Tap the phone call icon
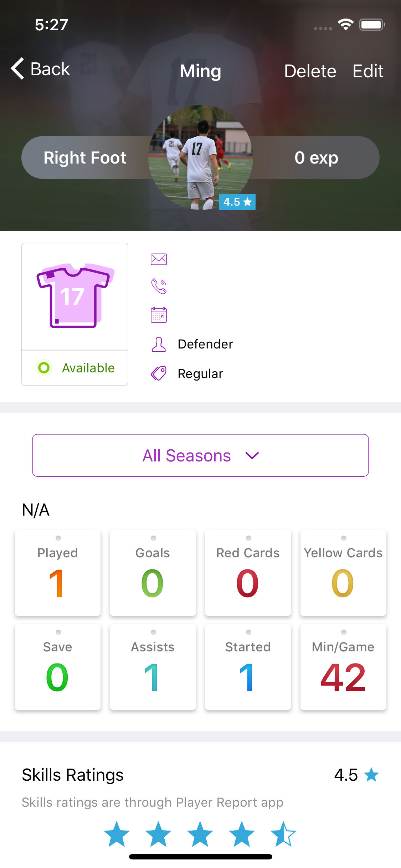The height and width of the screenshot is (868, 401). (159, 286)
